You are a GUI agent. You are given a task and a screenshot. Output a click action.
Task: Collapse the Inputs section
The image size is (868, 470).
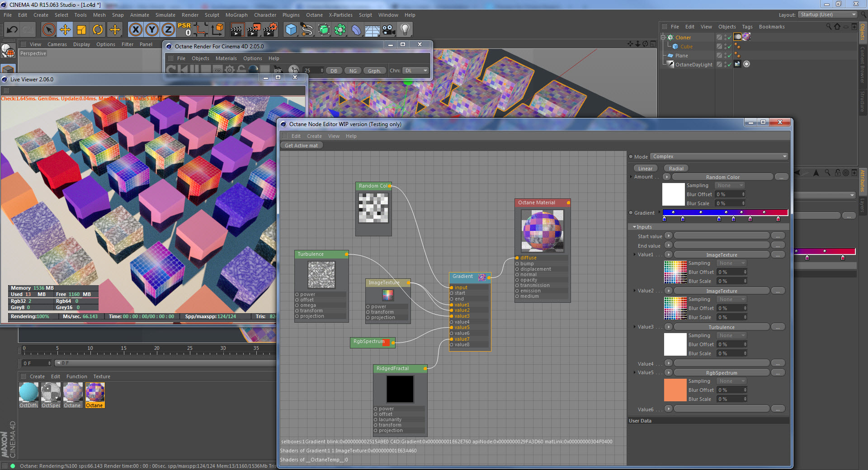tap(634, 227)
